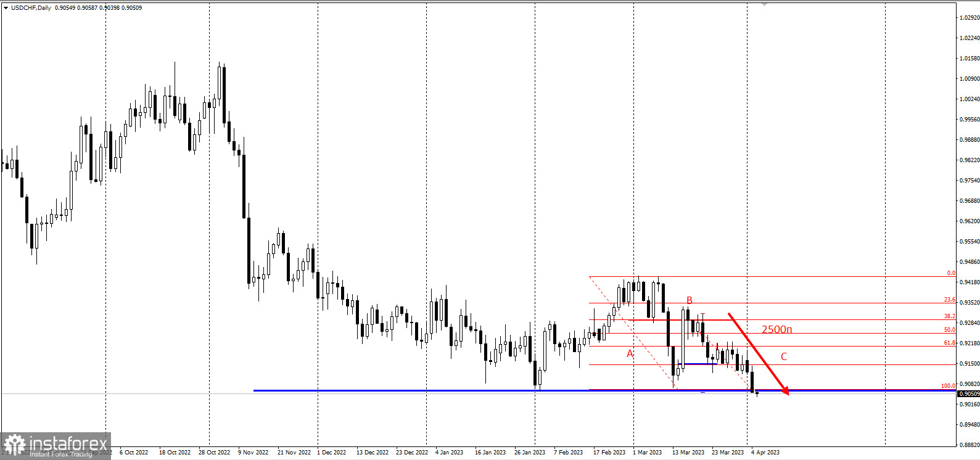Click the Fibonacci 61.8 level label

(x=949, y=343)
